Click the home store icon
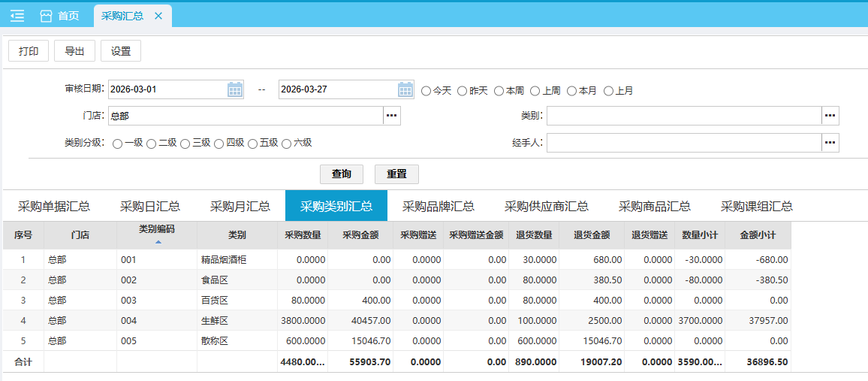868x381 pixels. pos(47,16)
